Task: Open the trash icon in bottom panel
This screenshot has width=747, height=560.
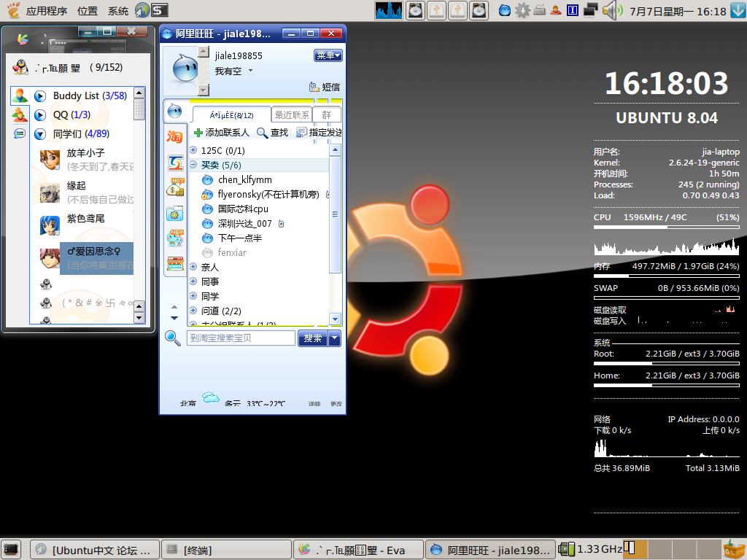Action: click(734, 549)
